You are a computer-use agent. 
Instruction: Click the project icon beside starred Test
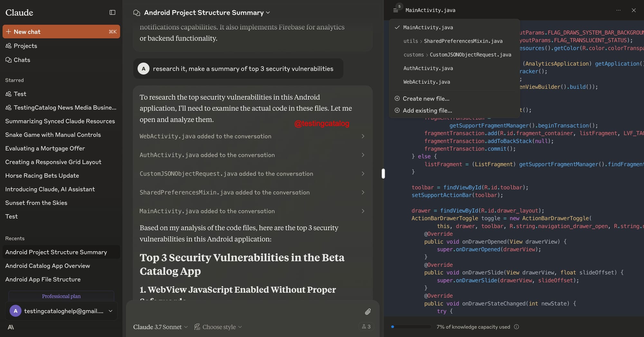coord(8,94)
